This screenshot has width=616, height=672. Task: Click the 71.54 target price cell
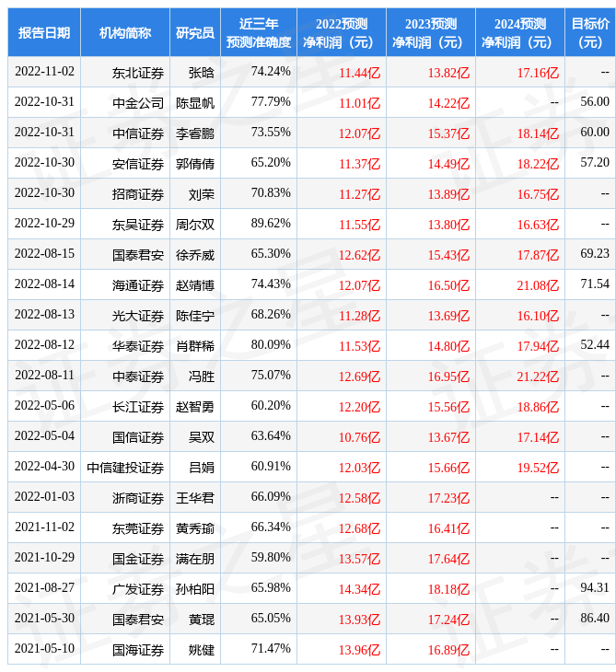click(595, 284)
